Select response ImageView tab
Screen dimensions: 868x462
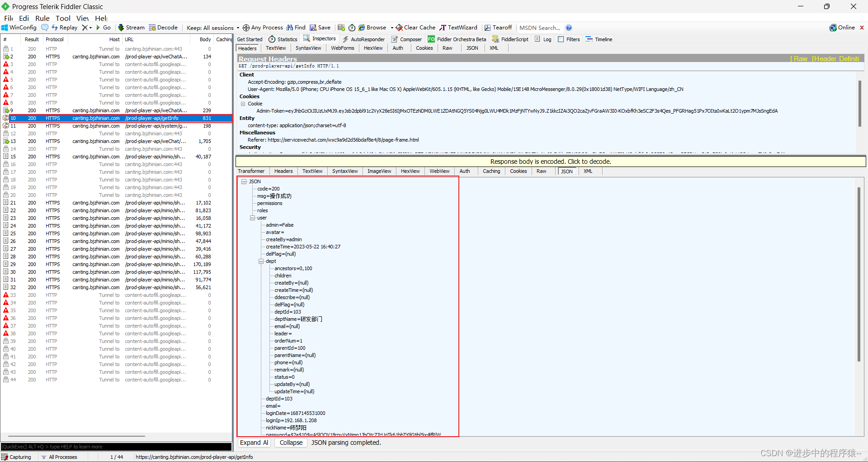[379, 171]
